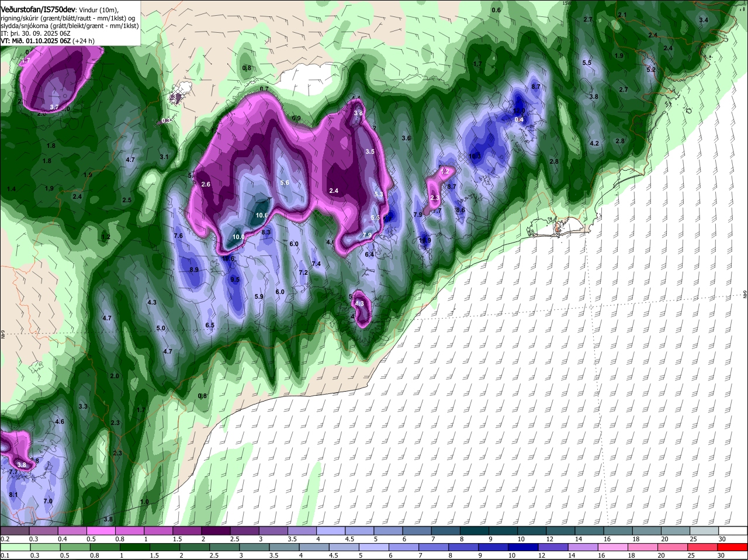
Task: Click the 8.9 precipitation value
Action: tap(195, 269)
